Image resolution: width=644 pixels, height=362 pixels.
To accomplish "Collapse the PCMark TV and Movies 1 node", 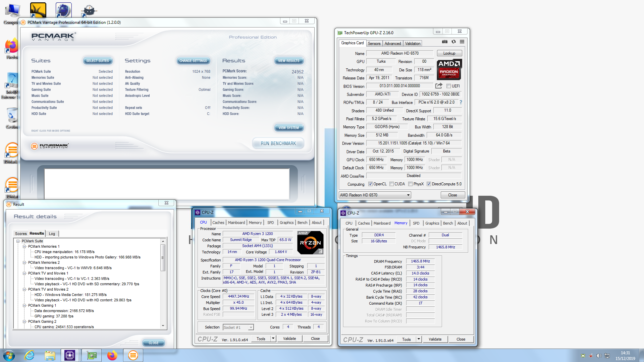I will [24, 273].
